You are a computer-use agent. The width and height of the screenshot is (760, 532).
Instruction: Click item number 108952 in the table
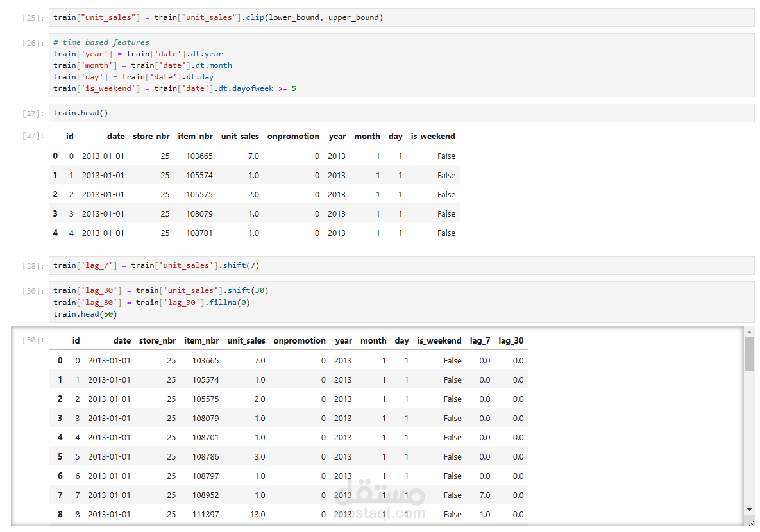coord(205,495)
